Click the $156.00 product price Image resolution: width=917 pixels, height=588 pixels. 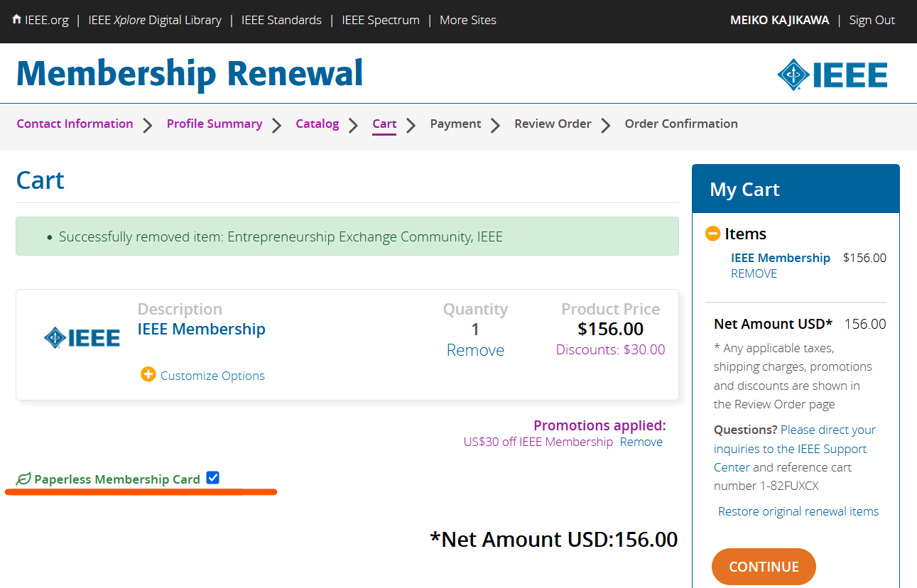tap(611, 329)
